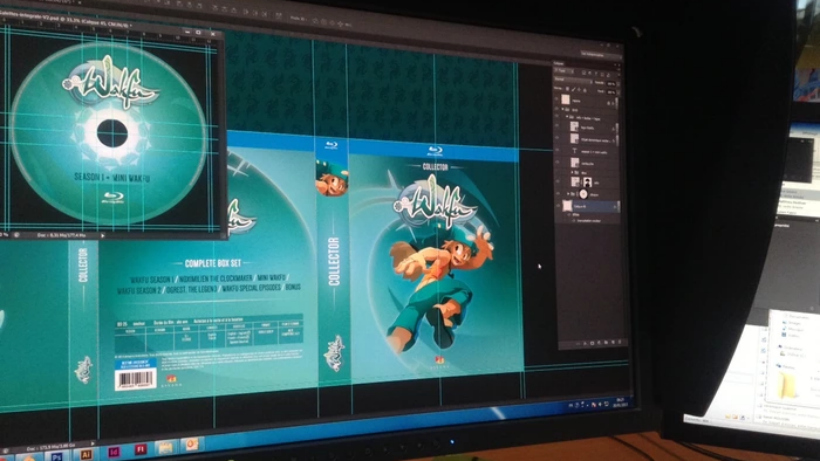
Task: Open the Windows Explorer taskbar icon
Action: 165,447
